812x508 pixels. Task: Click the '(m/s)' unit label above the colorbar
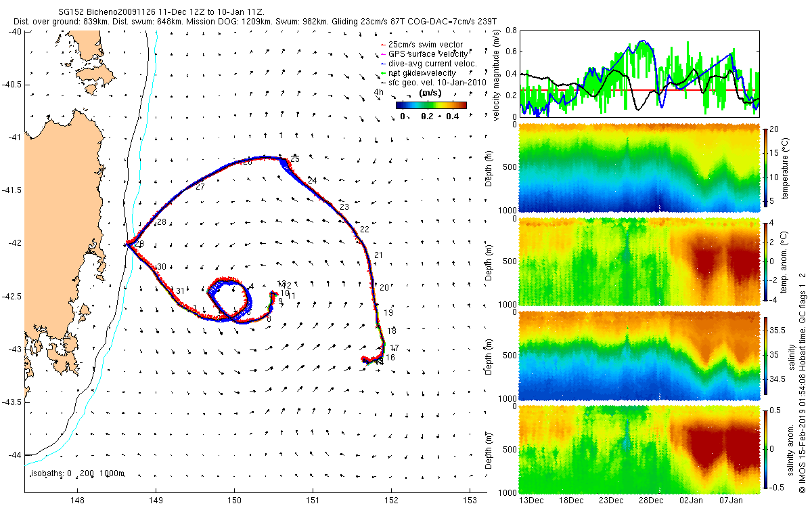click(431, 92)
